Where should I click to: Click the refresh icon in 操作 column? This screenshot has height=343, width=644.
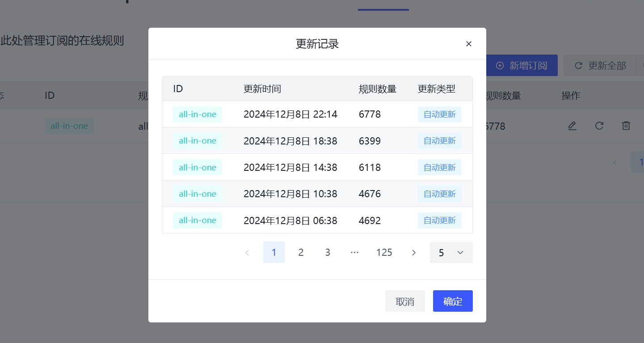click(x=599, y=126)
